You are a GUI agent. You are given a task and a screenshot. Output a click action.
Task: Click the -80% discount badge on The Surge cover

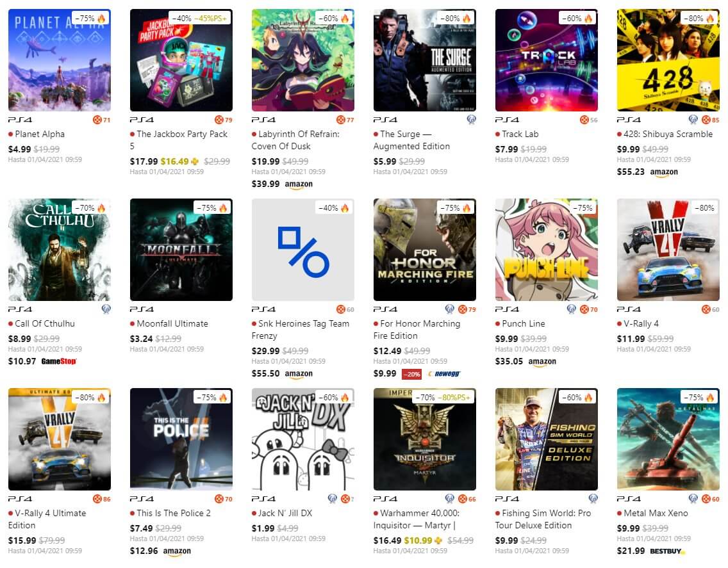pyautogui.click(x=455, y=18)
